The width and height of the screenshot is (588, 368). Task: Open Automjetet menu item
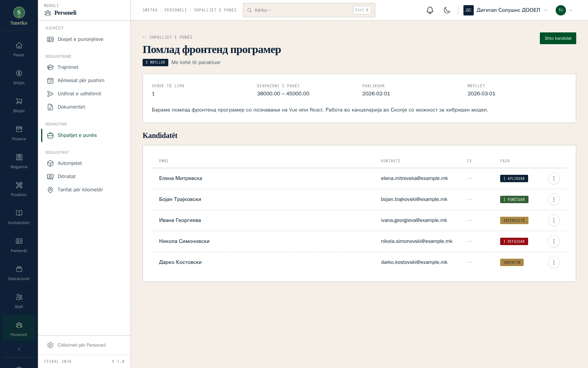click(x=84, y=163)
